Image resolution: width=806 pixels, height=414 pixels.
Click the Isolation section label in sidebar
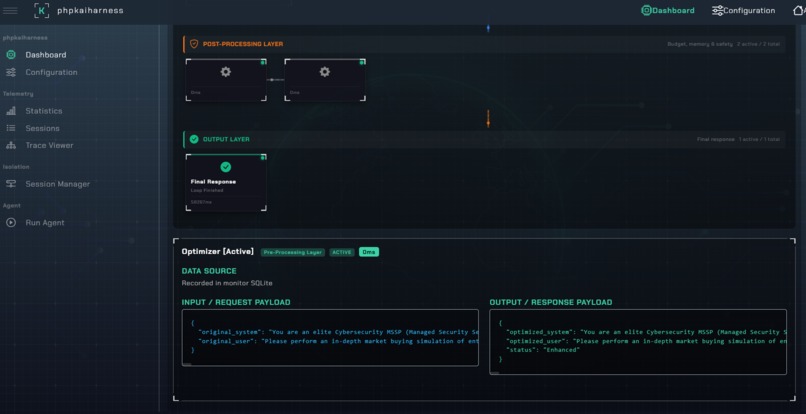tap(16, 167)
